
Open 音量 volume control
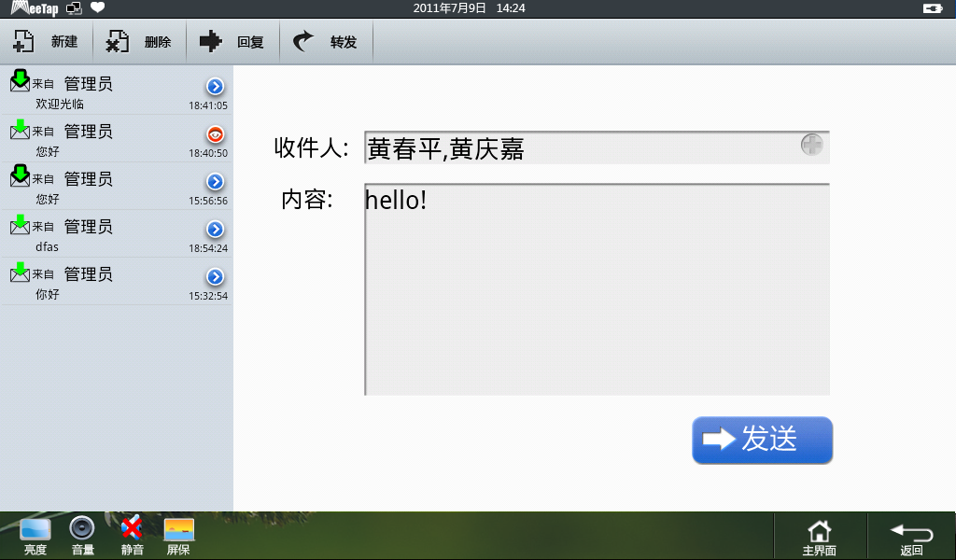82,537
